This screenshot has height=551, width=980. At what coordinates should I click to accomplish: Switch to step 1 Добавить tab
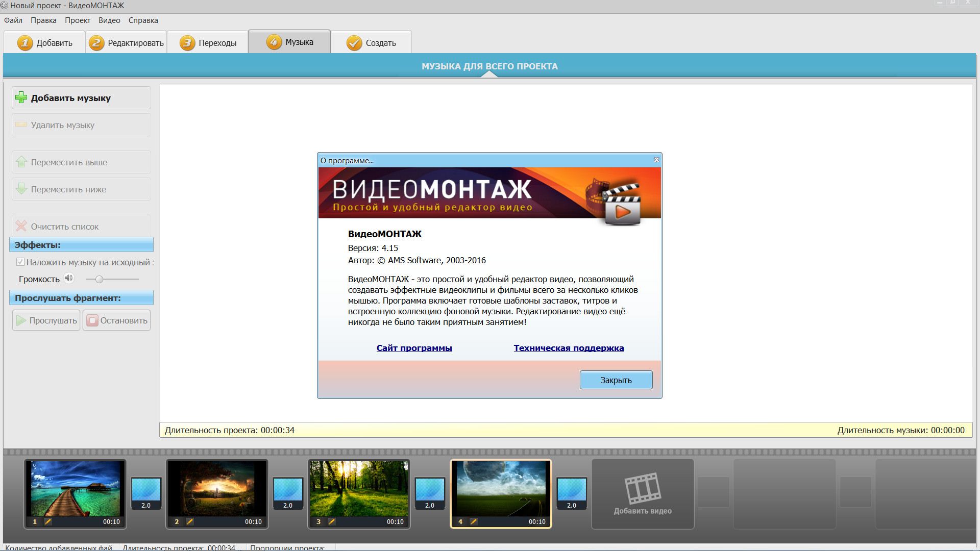[x=44, y=42]
